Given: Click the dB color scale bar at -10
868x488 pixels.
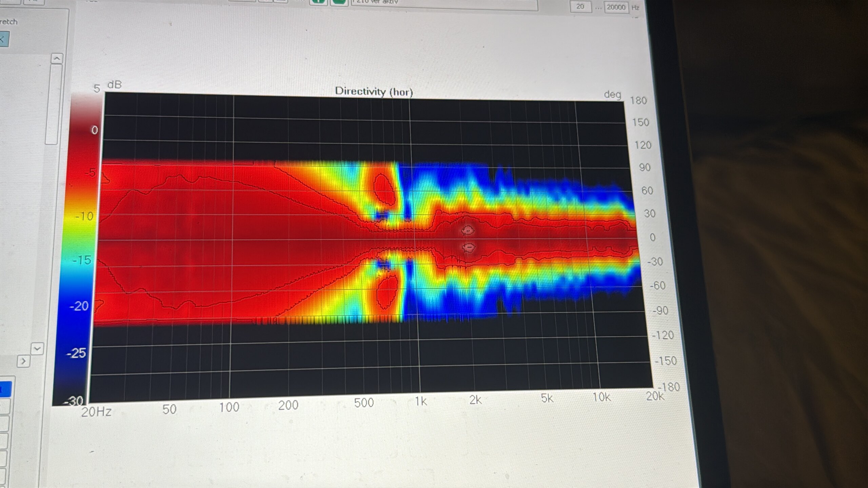Looking at the screenshot, I should tap(83, 216).
